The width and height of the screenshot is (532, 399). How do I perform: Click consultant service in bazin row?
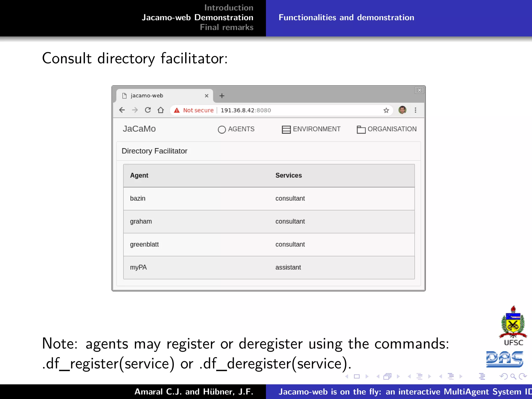coord(290,198)
